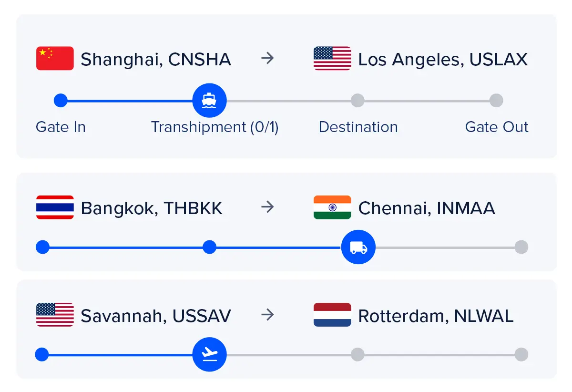The width and height of the screenshot is (572, 392).
Task: Click the Thailand flag next to Bangkok
Action: point(55,207)
